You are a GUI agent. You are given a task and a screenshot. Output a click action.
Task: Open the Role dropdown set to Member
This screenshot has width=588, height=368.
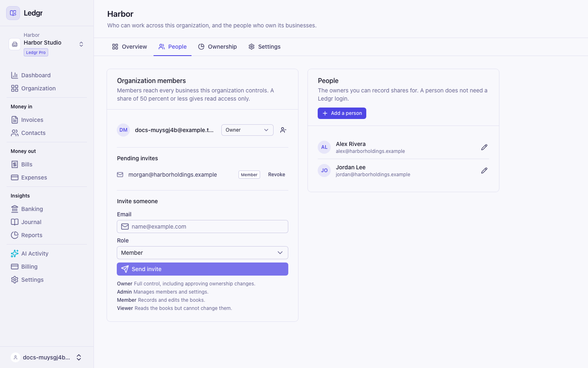tap(203, 253)
